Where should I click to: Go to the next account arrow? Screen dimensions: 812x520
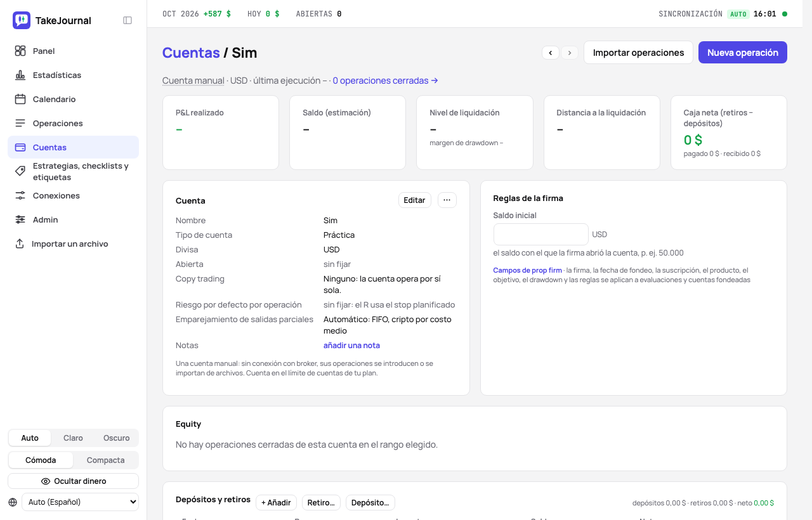point(570,53)
